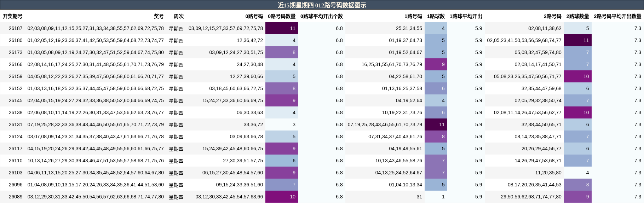This screenshot has height=203, width=644.
Task: Select the 0路号码 column header
Action: click(x=254, y=16)
